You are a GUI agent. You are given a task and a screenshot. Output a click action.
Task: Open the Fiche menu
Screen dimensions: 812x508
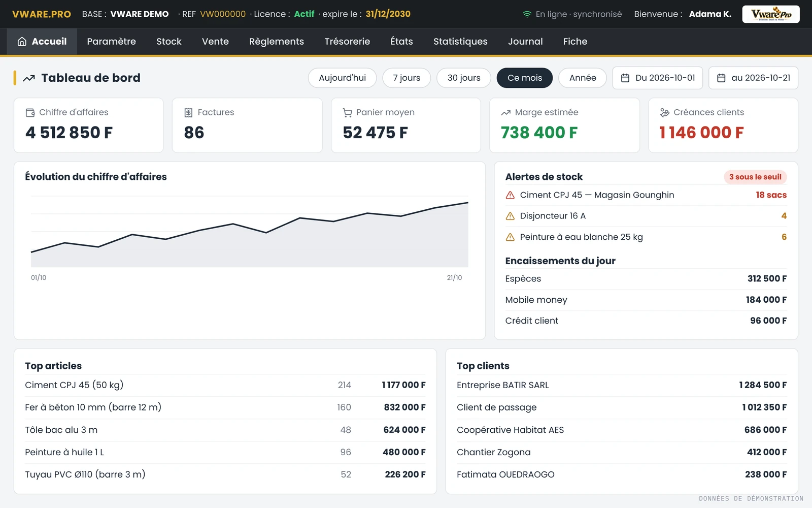pos(575,42)
